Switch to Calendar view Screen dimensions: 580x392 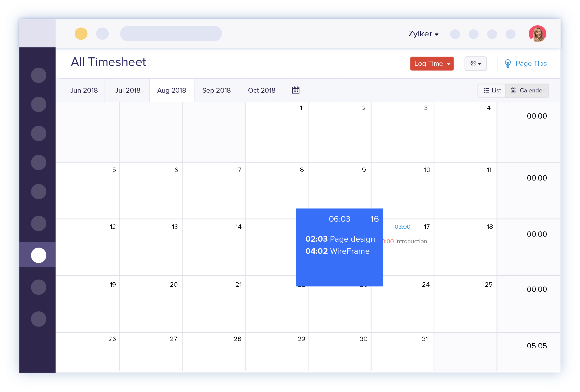click(x=528, y=91)
